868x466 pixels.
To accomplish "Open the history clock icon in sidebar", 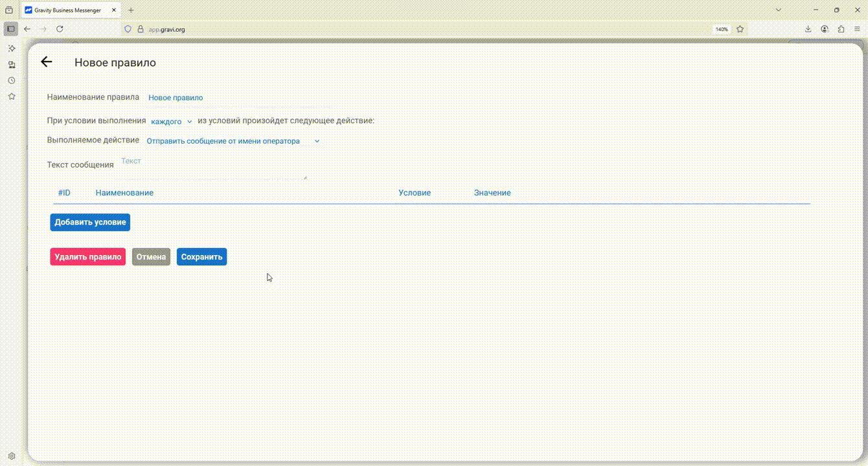I will click(12, 80).
